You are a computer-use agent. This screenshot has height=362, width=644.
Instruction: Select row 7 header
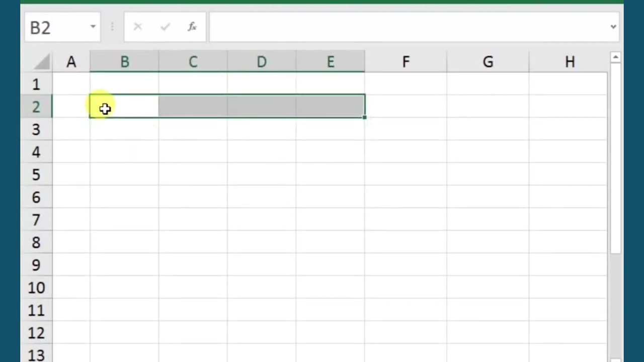[x=36, y=220]
